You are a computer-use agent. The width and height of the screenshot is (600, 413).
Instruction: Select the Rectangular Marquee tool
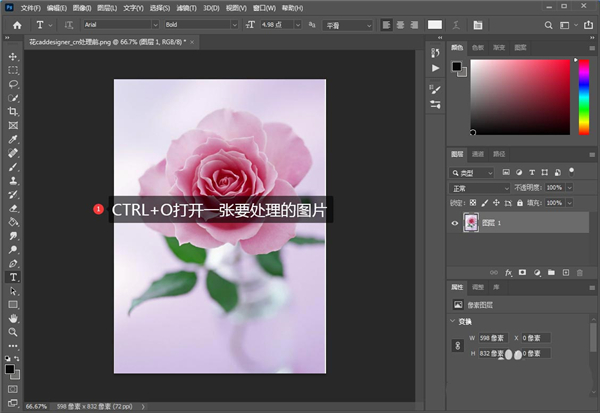(x=13, y=71)
